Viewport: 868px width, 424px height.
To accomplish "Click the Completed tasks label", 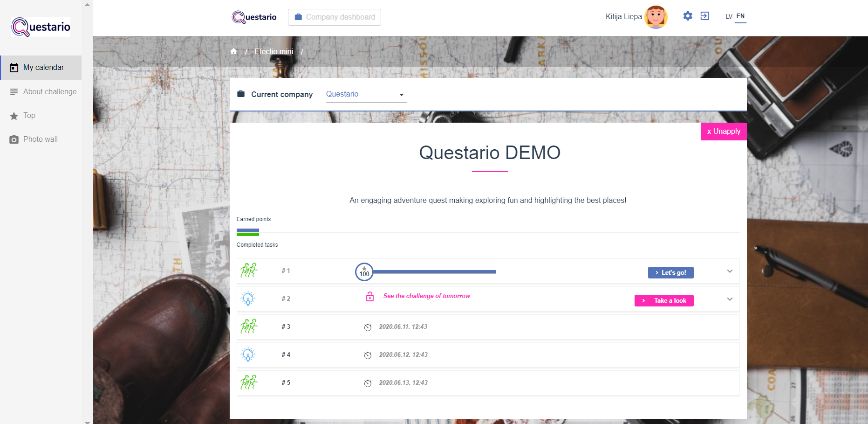I will [257, 245].
